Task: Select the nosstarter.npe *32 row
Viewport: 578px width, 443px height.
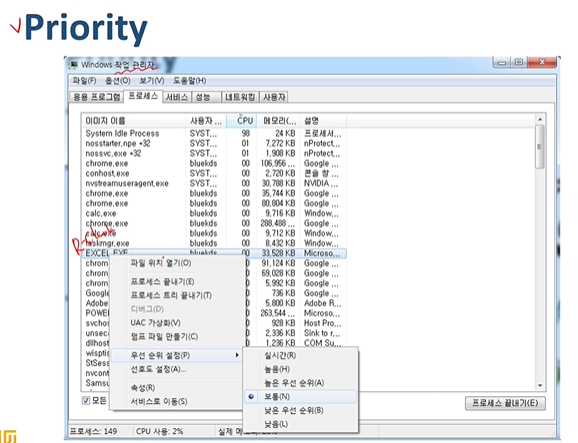Action: [x=213, y=143]
